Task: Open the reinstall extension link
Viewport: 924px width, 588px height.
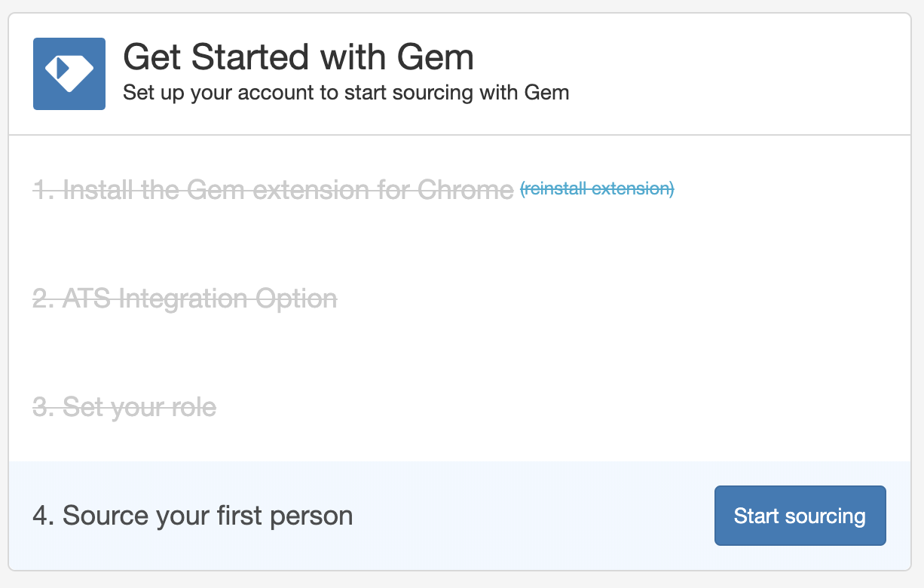Action: pos(597,188)
